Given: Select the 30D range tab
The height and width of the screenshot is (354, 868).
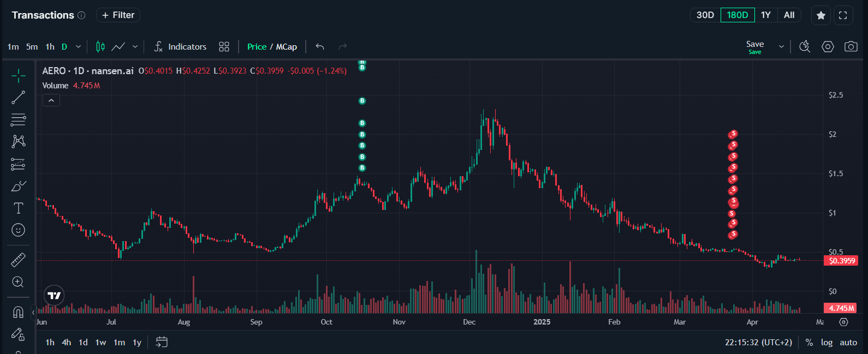Looking at the screenshot, I should click(705, 15).
